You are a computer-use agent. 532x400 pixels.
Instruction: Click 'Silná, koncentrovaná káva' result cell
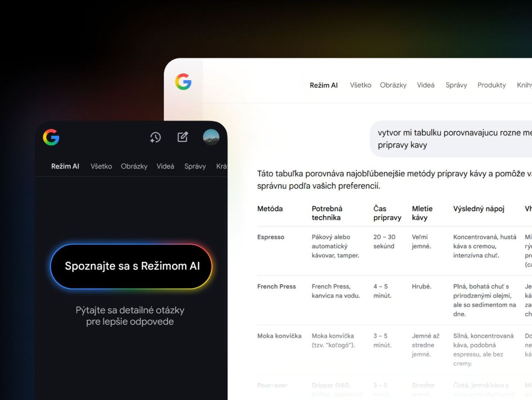pos(484,349)
